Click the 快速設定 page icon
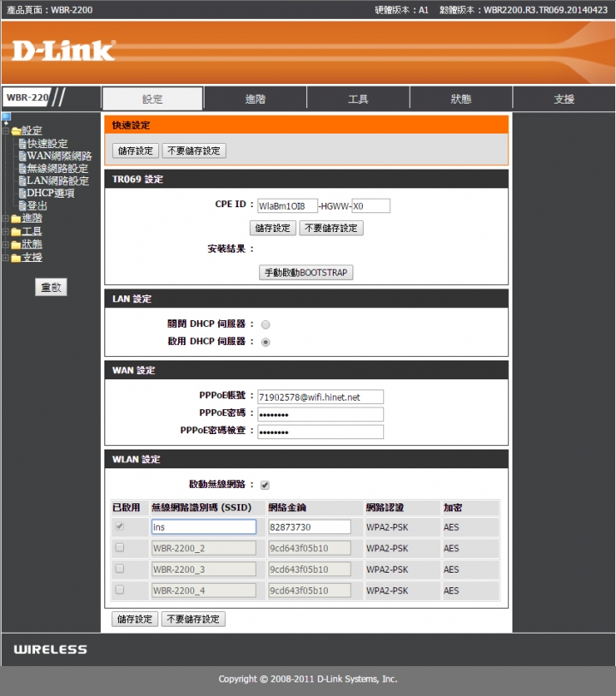 tap(22, 143)
